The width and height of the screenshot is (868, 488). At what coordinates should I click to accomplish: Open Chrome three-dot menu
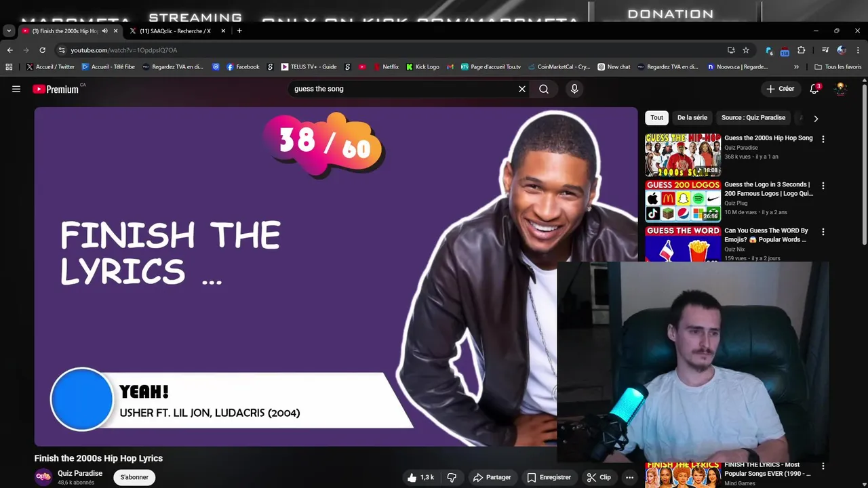pyautogui.click(x=858, y=49)
